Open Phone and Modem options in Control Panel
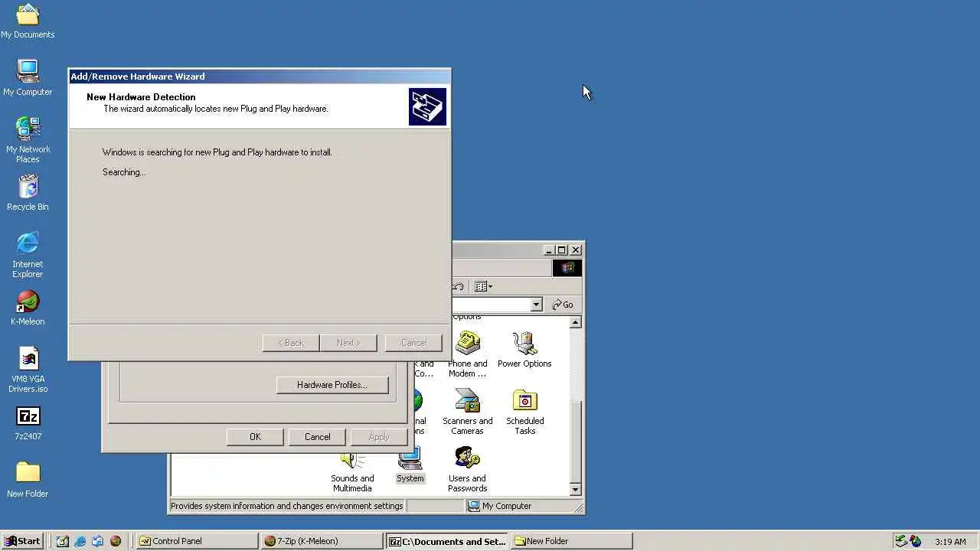The height and width of the screenshot is (551, 980). pos(467,354)
